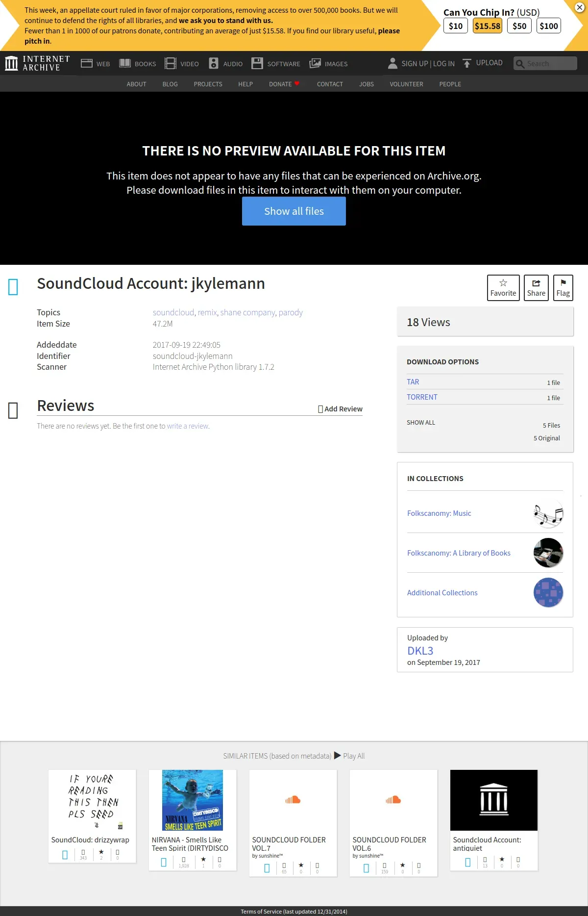Open the Projects menu item
The image size is (588, 916).
click(x=208, y=84)
